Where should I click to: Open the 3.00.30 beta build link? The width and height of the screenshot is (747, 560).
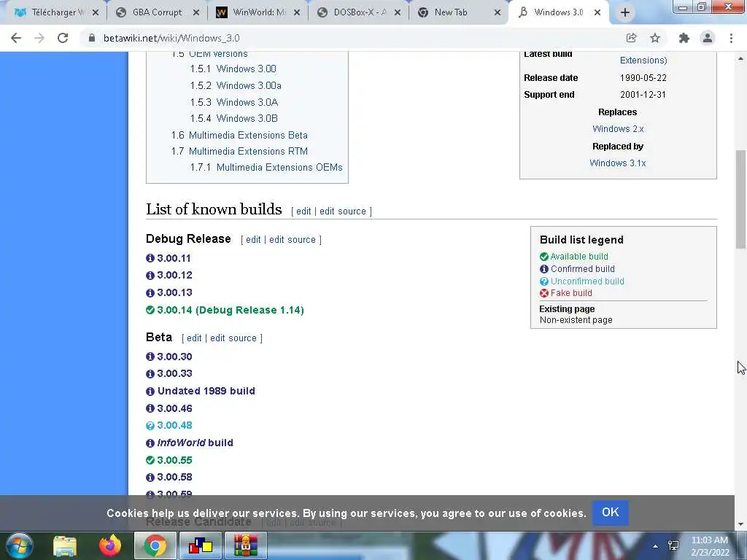click(x=175, y=357)
